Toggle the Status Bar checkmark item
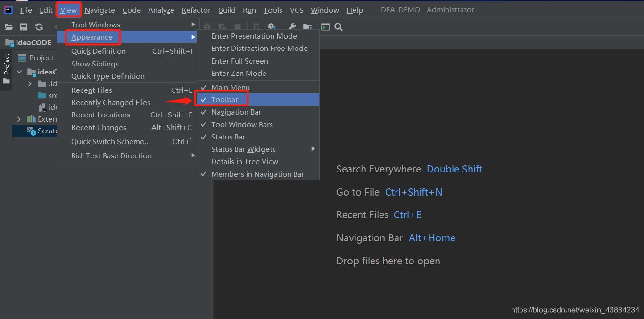Image resolution: width=644 pixels, height=319 pixels. 228,137
